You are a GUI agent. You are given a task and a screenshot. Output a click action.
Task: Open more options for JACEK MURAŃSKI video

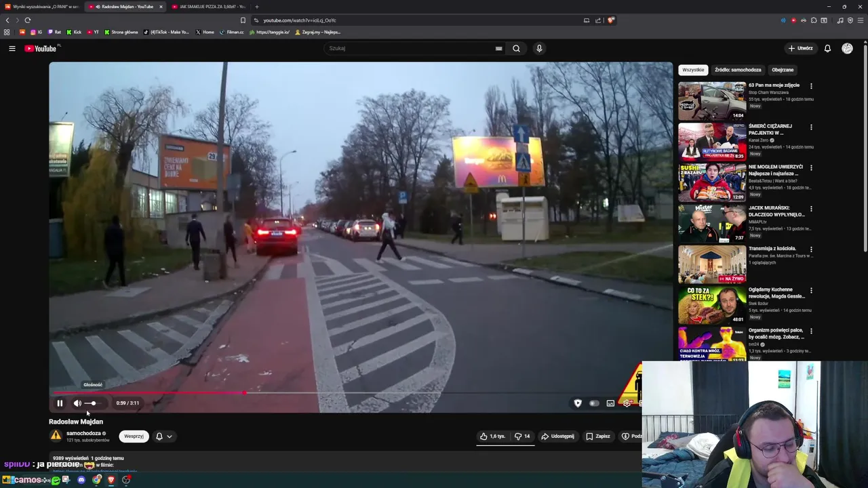pos(811,209)
